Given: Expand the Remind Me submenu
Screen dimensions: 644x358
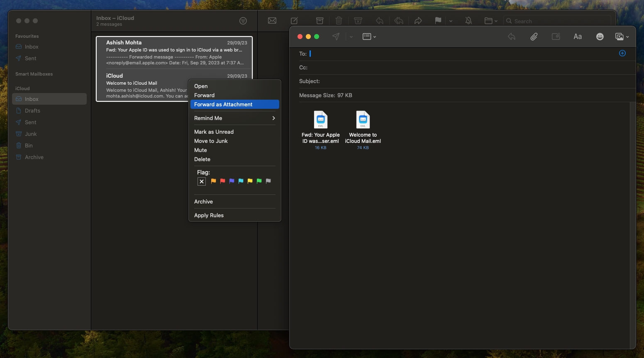Looking at the screenshot, I should pyautogui.click(x=273, y=118).
